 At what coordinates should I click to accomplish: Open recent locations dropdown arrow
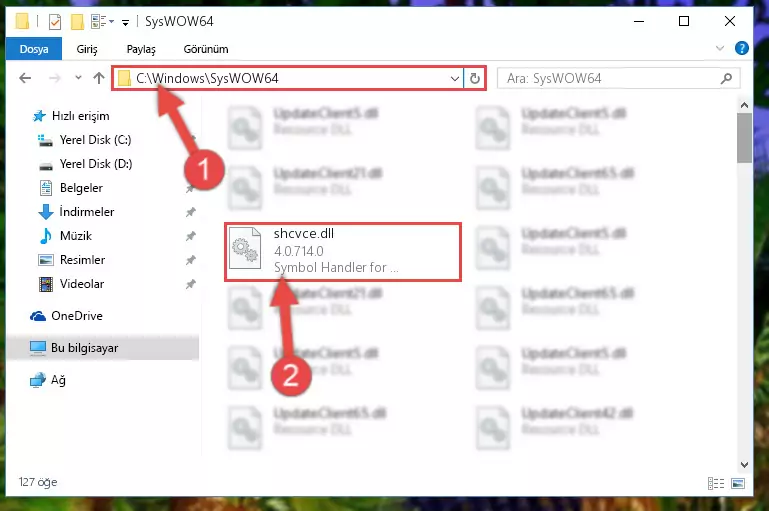pos(78,77)
